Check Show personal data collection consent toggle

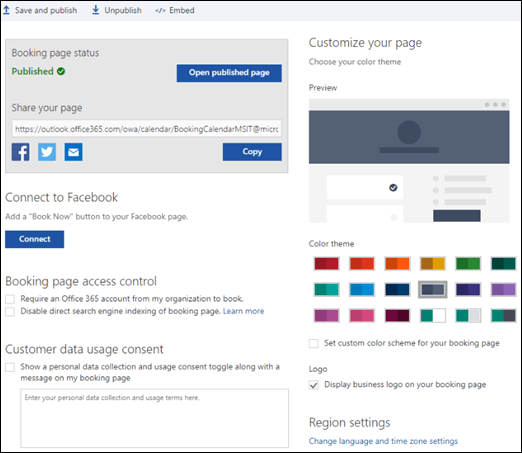[x=10, y=367]
